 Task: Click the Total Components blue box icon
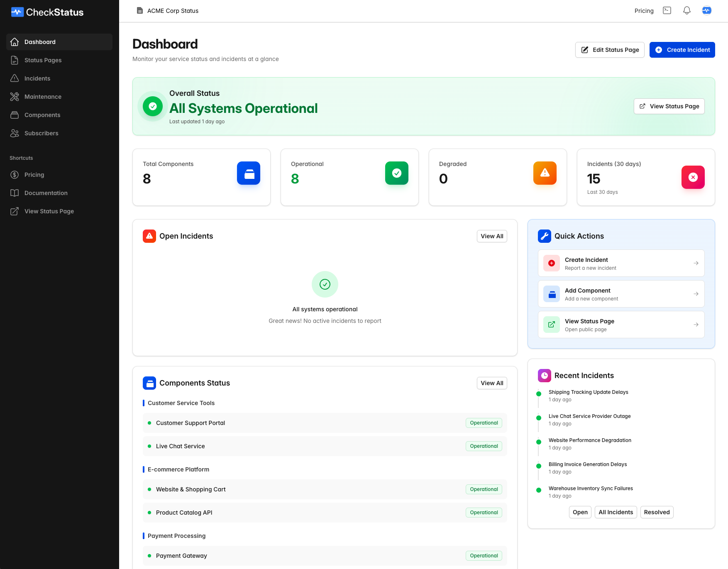249,173
